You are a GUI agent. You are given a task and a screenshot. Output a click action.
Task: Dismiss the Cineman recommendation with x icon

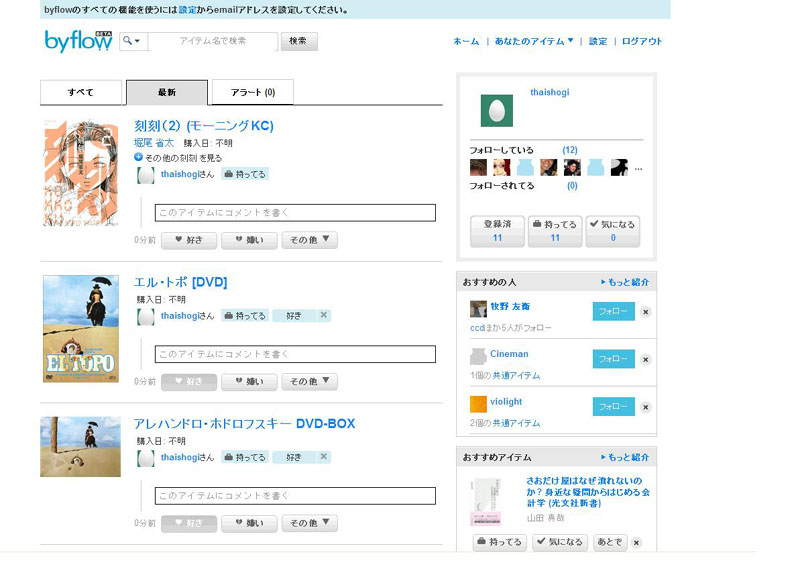[x=645, y=359]
